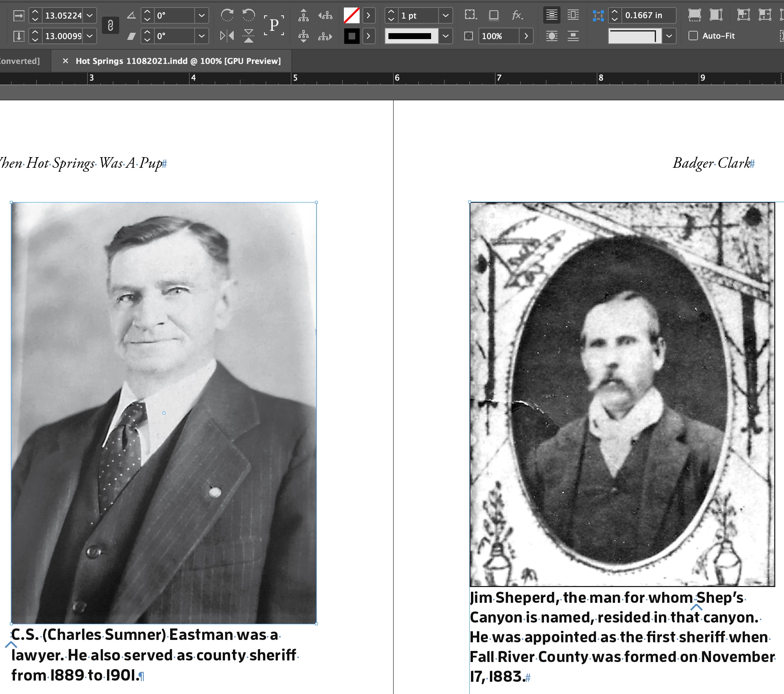Toggle constrain proportions chain link
Viewport: 784px width, 694px height.
click(111, 26)
